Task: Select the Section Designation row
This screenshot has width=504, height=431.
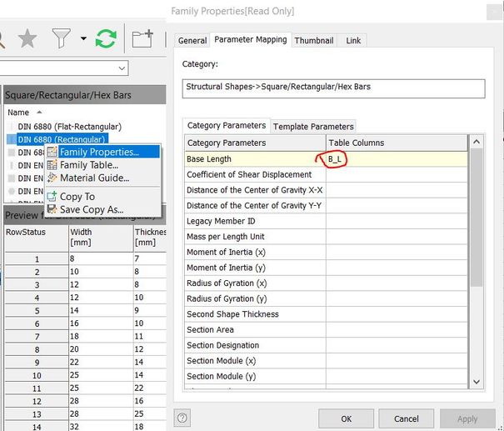Action: 326,345
